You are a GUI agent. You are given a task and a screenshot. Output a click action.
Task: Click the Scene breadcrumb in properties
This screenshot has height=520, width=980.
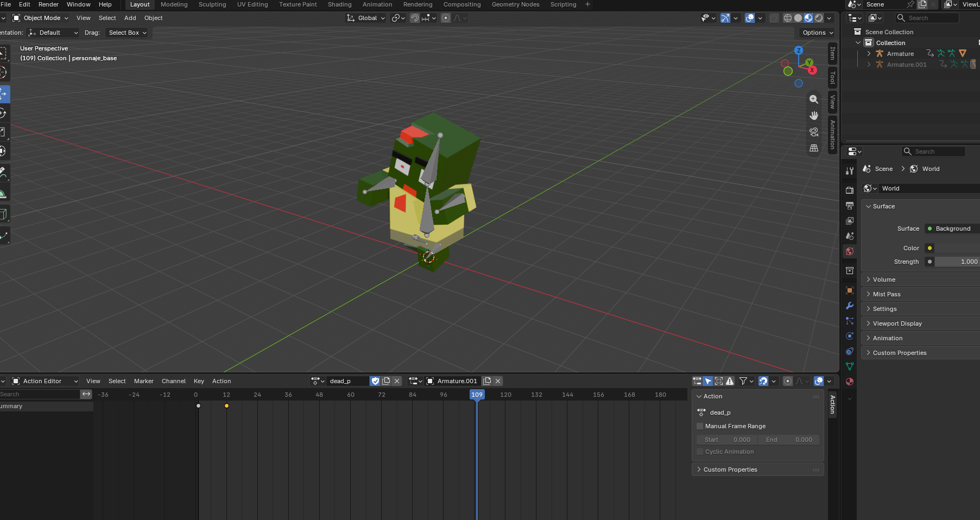pos(883,169)
